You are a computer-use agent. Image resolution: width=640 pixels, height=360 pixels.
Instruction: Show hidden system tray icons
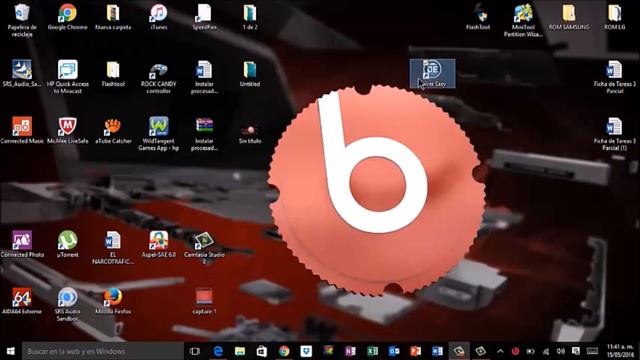(500, 351)
